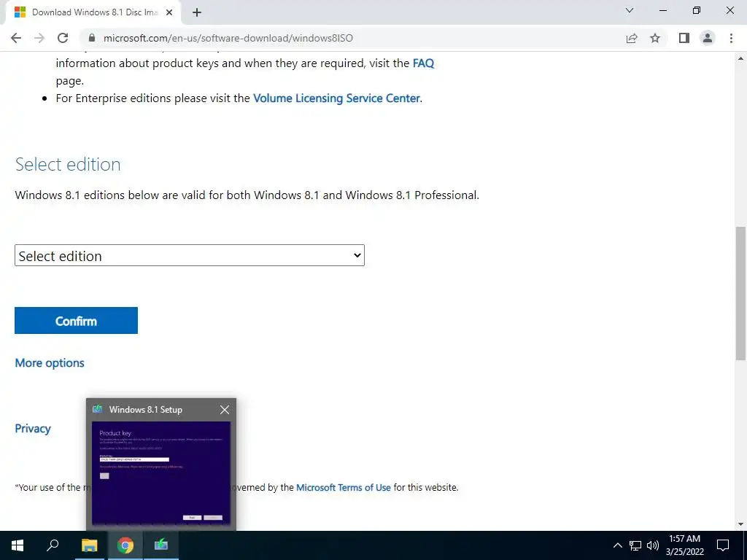Viewport: 747px width, 560px height.
Task: Switch to Windows Setup taskbar app
Action: tap(161, 545)
